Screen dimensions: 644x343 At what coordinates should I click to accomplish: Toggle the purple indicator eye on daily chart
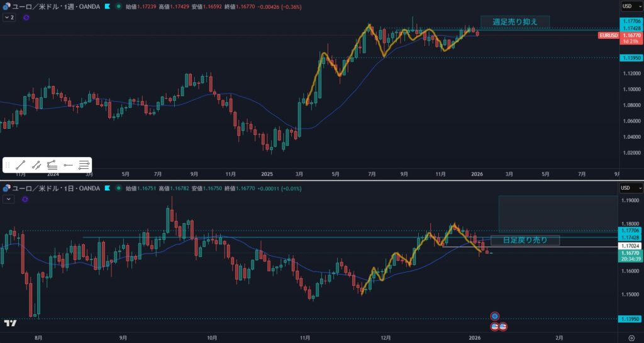(x=26, y=199)
